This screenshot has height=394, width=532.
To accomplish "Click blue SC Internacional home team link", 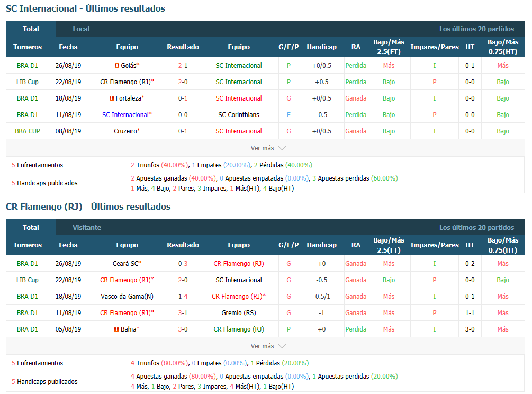I will click(125, 115).
